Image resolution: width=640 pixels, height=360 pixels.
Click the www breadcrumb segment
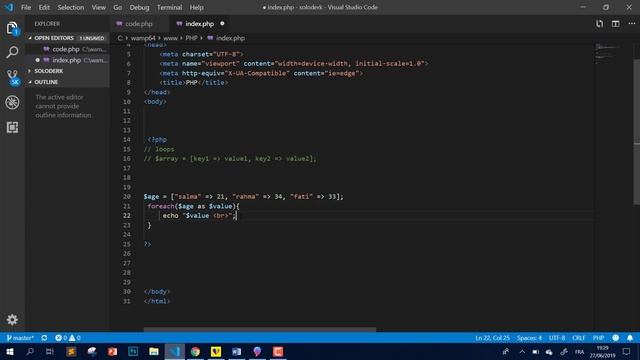click(x=170, y=38)
